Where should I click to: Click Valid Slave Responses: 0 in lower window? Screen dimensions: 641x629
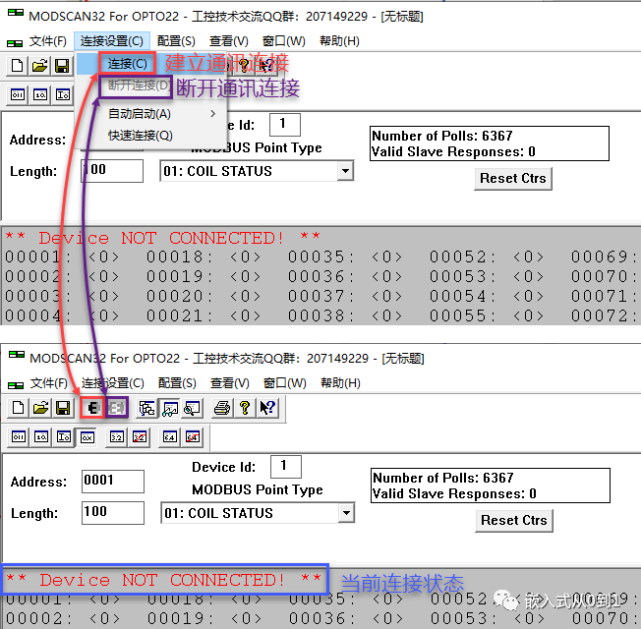[455, 494]
